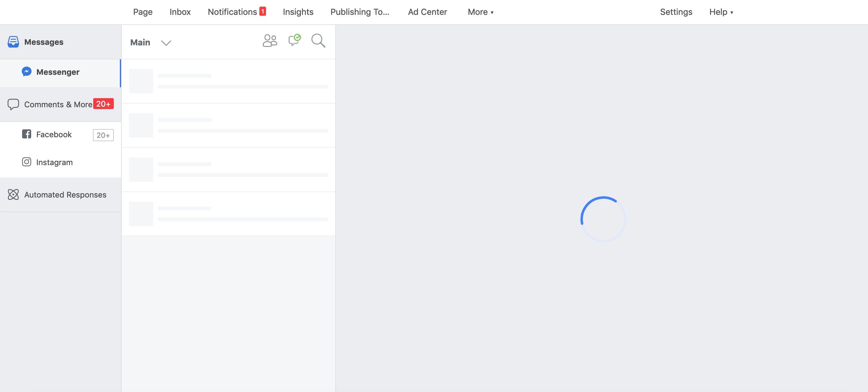Click the Page tab
Image resolution: width=868 pixels, height=392 pixels.
tap(143, 12)
